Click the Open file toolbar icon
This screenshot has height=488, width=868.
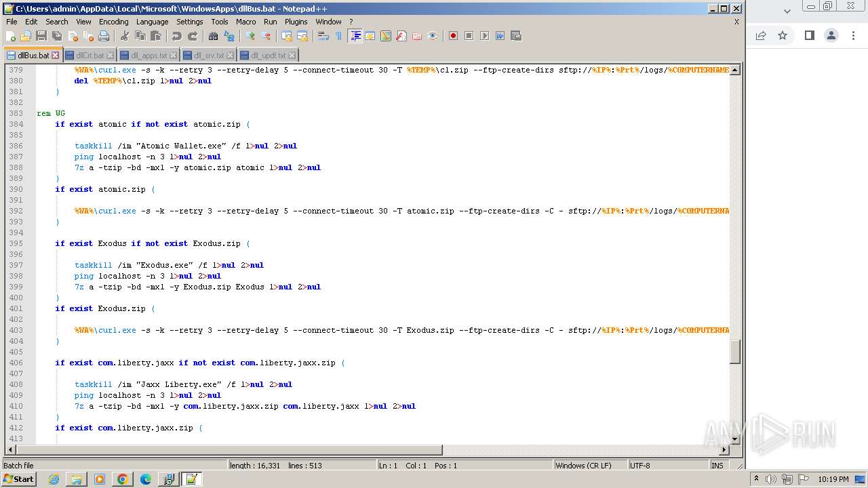coord(26,36)
